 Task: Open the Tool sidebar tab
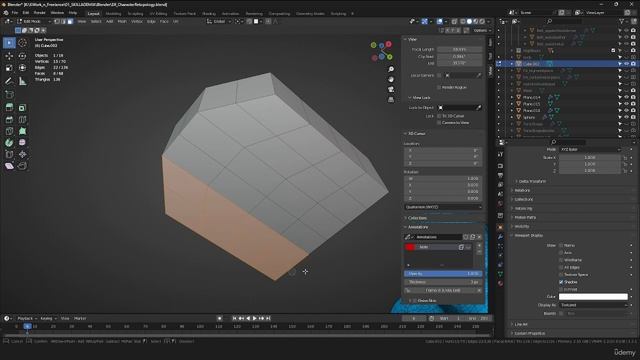coord(490,57)
